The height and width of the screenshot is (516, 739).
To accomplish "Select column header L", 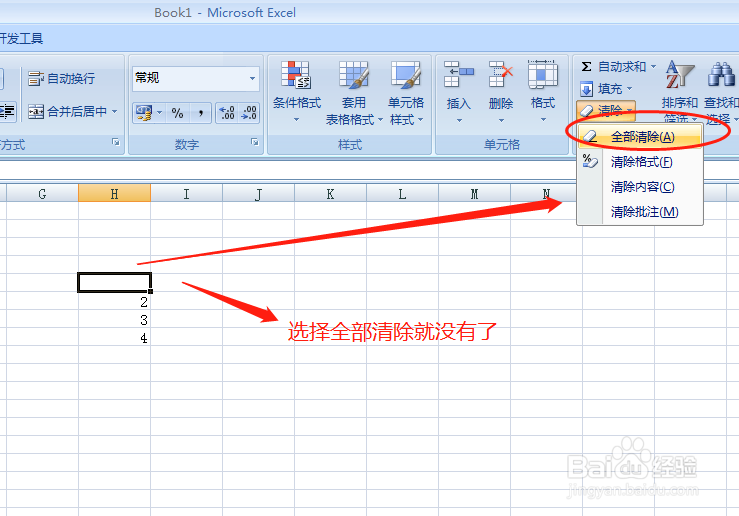I will tap(402, 193).
